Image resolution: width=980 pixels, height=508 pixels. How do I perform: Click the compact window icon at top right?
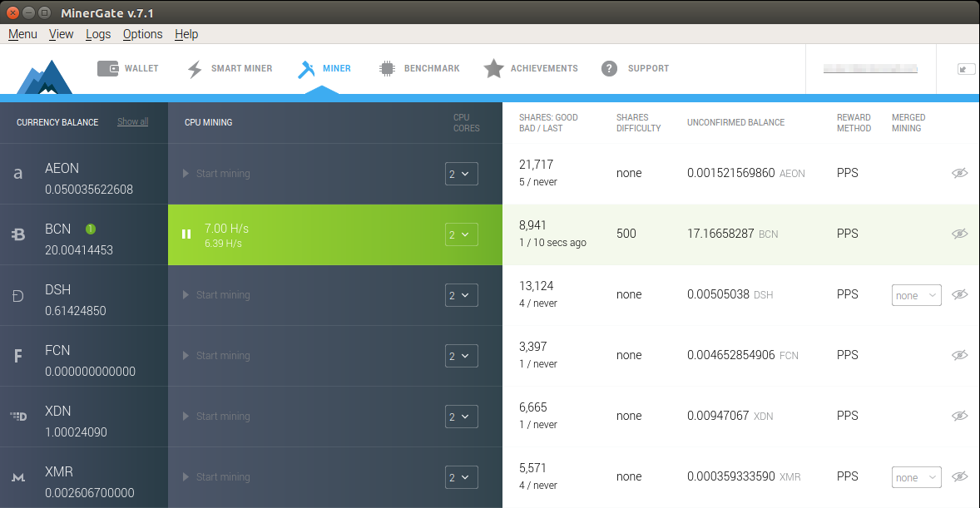coord(965,69)
